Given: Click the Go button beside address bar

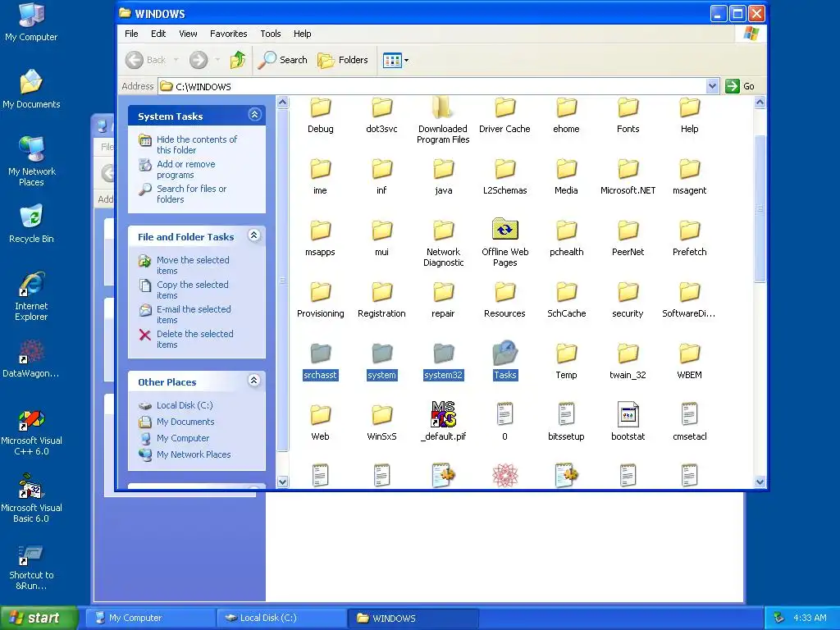Looking at the screenshot, I should coord(740,86).
